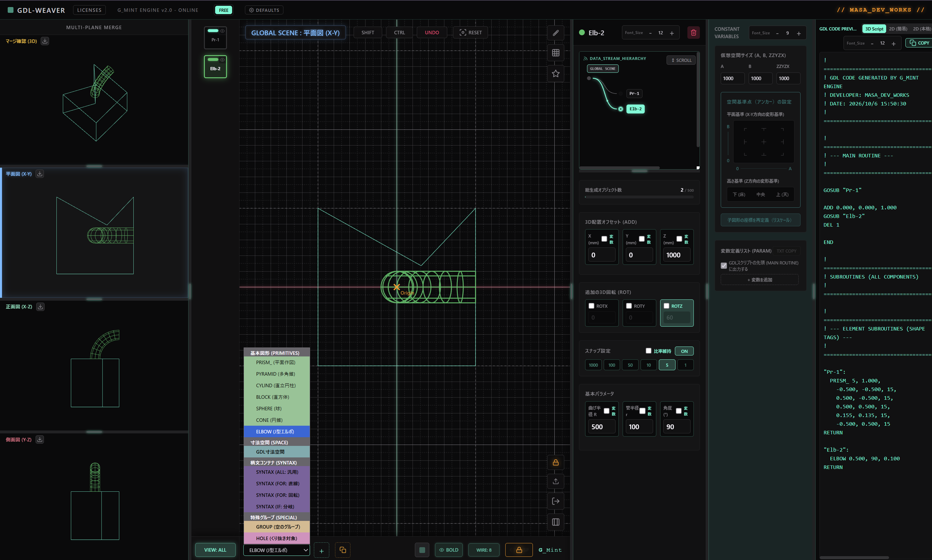Download the 正面図 (X-Z) view
This screenshot has height=560, width=932.
40,306
